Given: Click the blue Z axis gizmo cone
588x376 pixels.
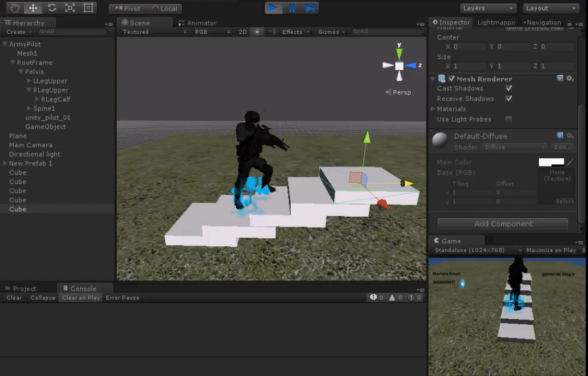Looking at the screenshot, I should tap(411, 65).
